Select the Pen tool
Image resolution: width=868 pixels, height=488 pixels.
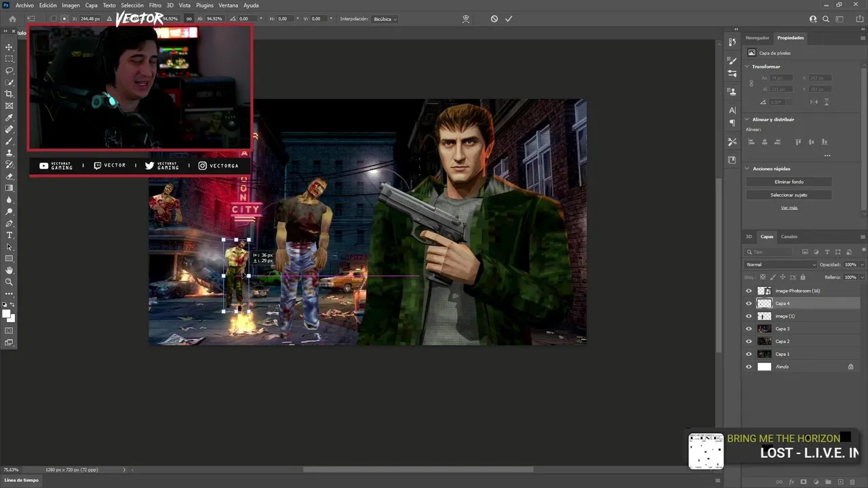pos(9,224)
